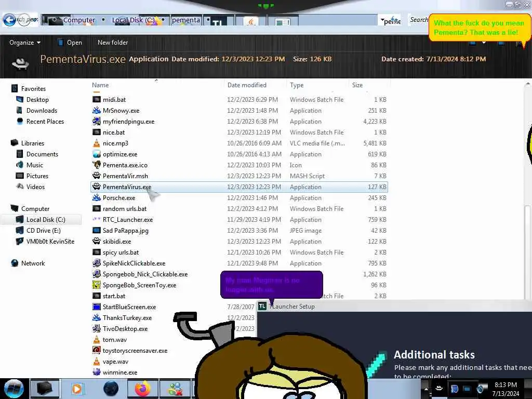Open Pictures library in sidebar
532x399 pixels.
click(x=37, y=176)
